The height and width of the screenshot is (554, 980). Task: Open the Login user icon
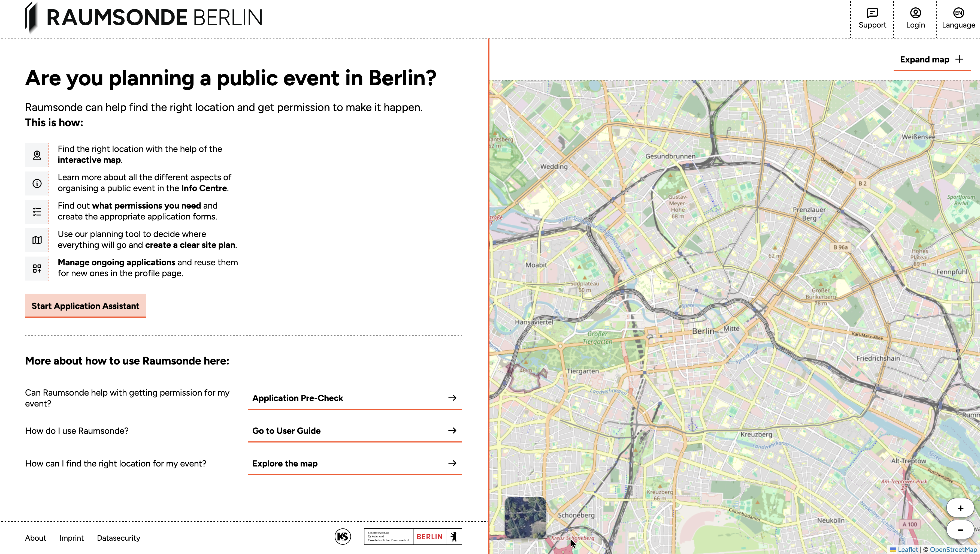click(915, 13)
